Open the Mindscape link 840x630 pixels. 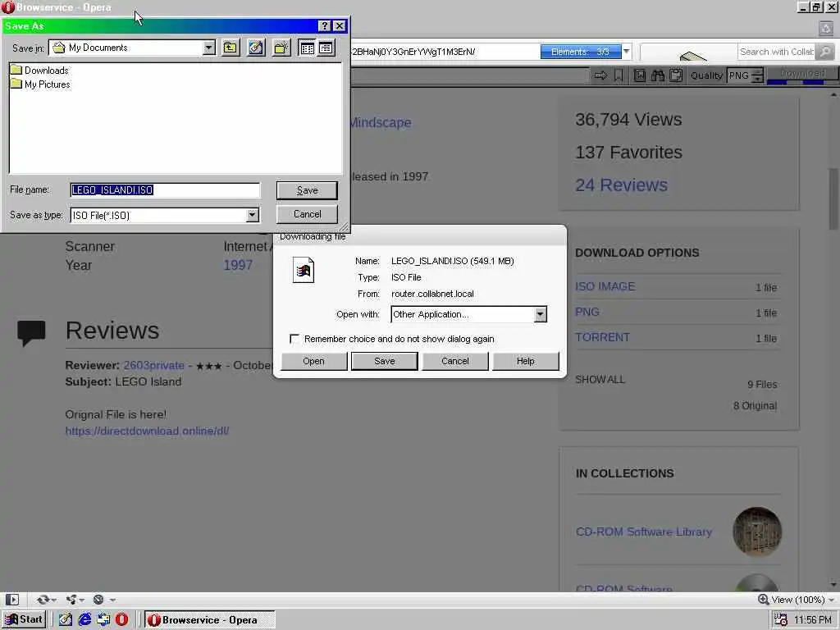click(381, 122)
